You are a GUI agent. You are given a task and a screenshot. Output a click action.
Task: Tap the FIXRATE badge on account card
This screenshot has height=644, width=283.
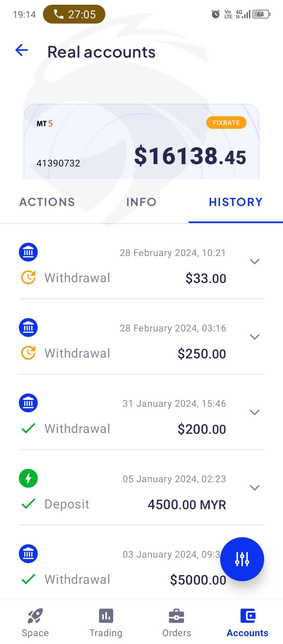[226, 123]
